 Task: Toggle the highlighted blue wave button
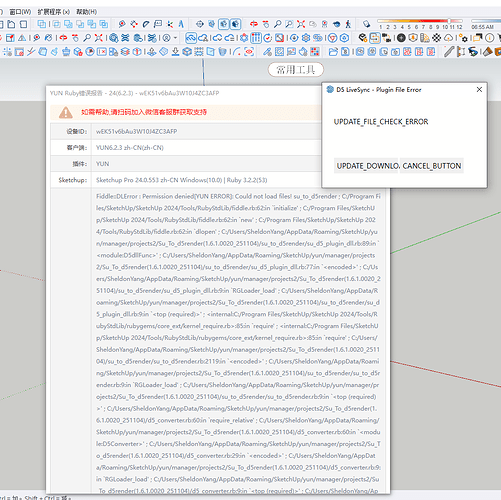coord(191,38)
